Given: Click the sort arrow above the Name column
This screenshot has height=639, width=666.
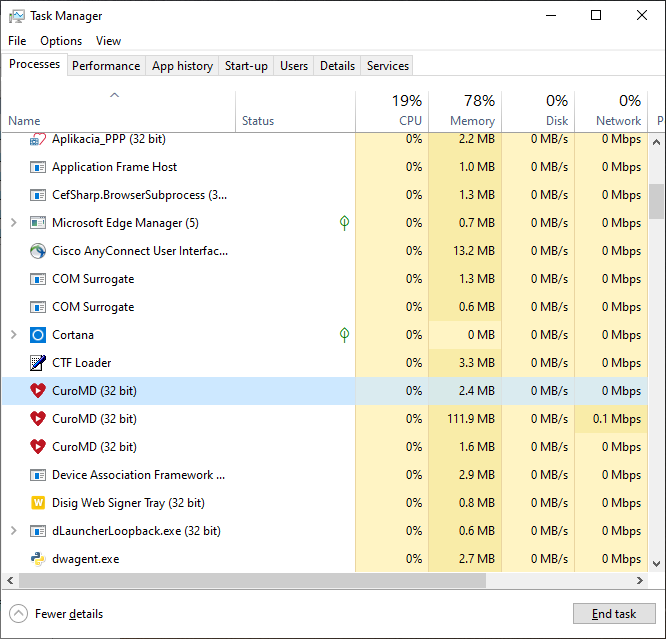Looking at the screenshot, I should pos(115,95).
